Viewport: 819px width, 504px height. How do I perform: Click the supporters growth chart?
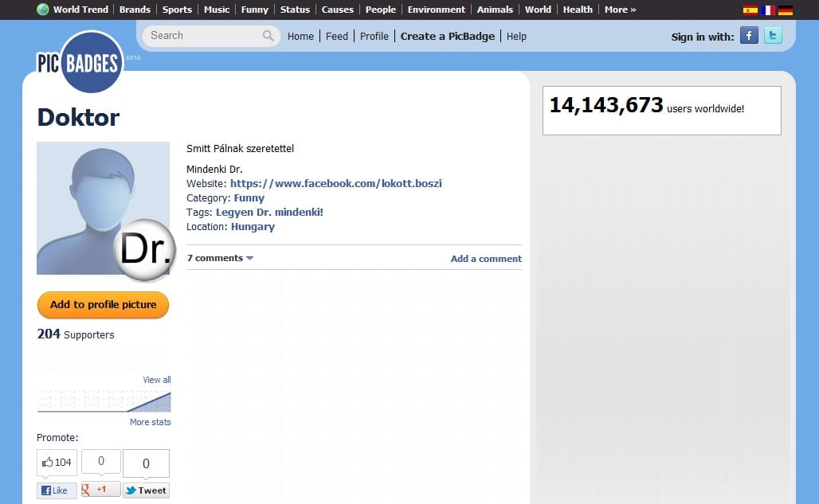point(104,401)
